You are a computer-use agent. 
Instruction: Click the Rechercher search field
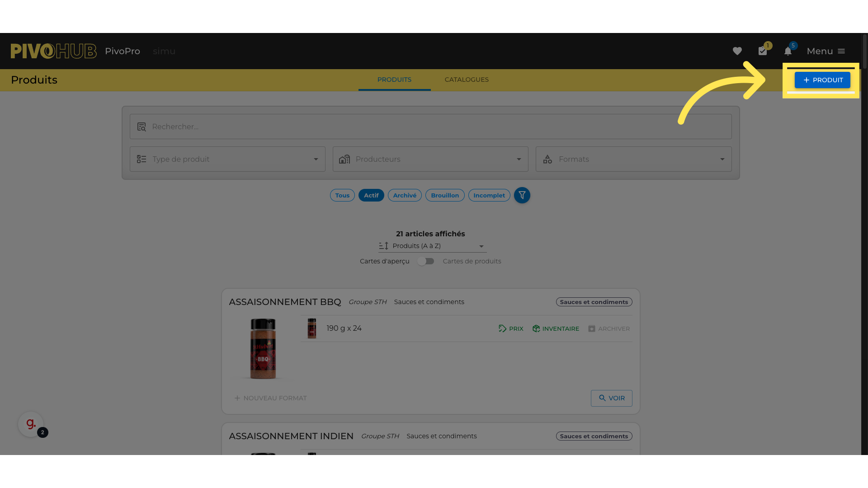click(430, 127)
